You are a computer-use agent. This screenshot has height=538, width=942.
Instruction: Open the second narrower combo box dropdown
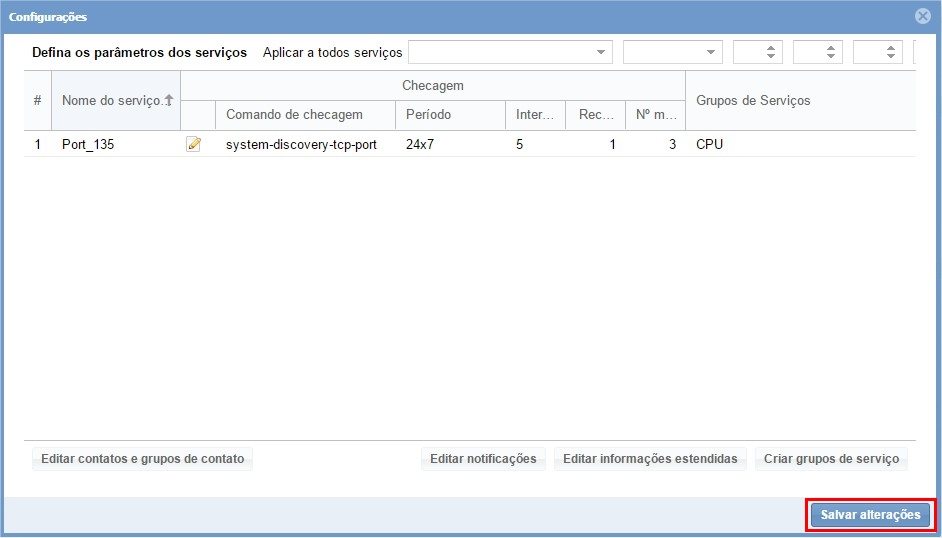[711, 52]
